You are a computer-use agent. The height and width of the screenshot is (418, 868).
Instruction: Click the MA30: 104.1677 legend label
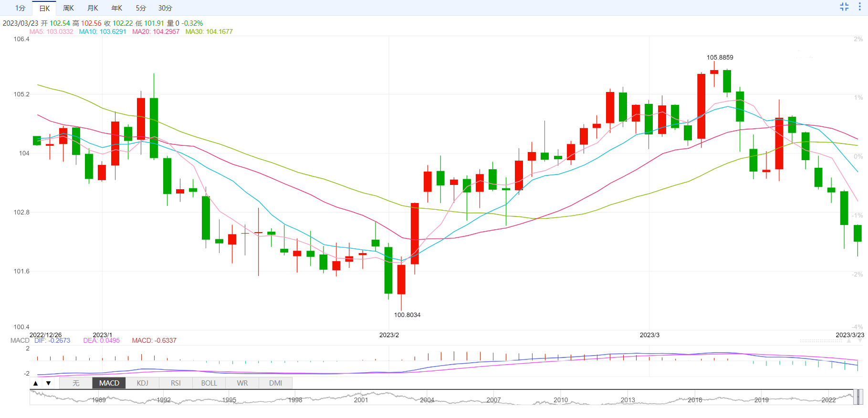(209, 31)
